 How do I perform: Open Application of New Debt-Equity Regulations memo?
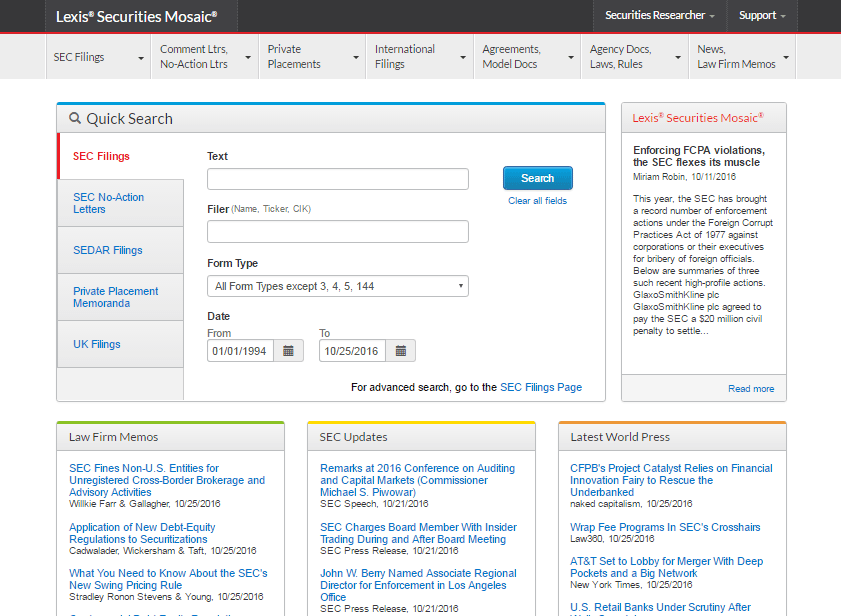tap(142, 533)
